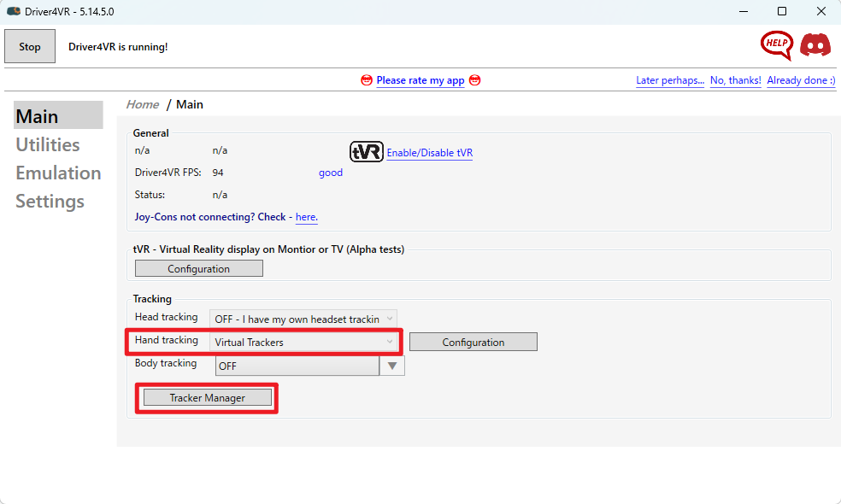This screenshot has width=841, height=504.
Task: Open the Emulation section
Action: pyautogui.click(x=58, y=173)
